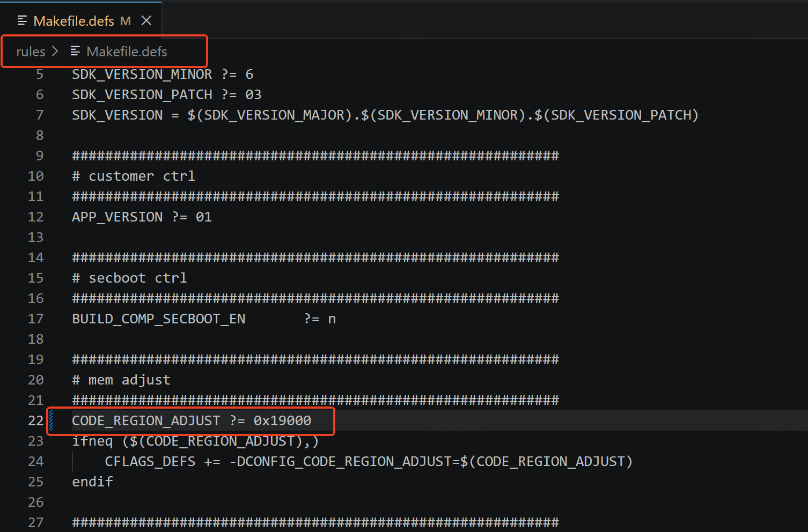This screenshot has width=808, height=532.
Task: Click the '# customer ctrl' comment
Action: tap(134, 176)
